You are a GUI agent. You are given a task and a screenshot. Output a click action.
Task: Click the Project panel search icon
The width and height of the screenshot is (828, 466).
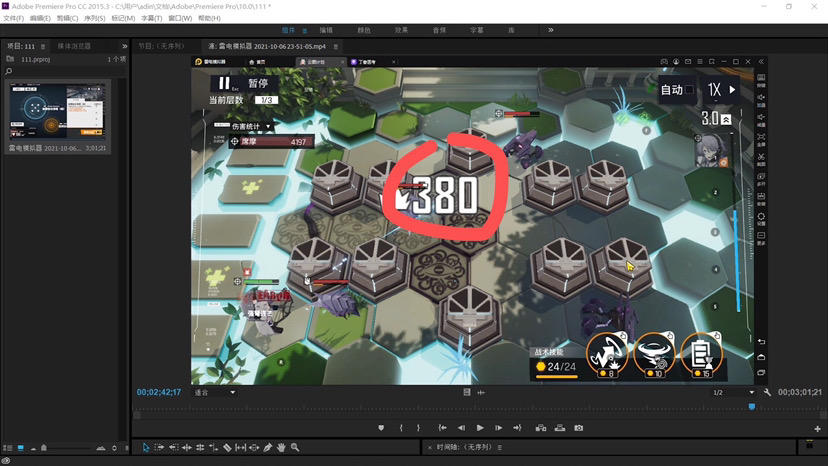tap(8, 71)
